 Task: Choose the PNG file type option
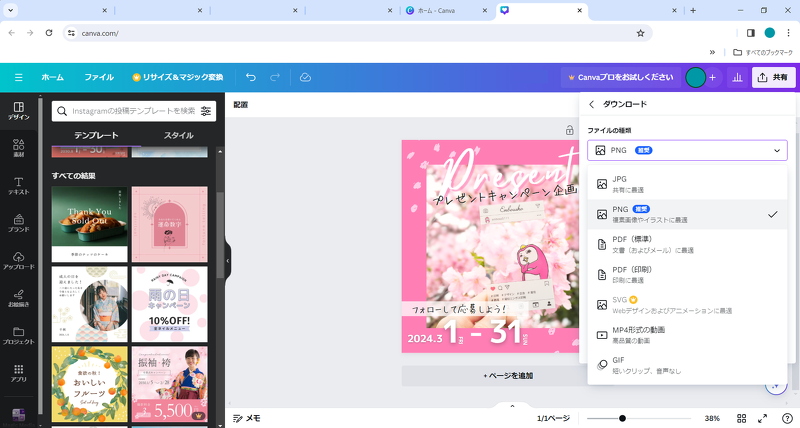[687, 214]
